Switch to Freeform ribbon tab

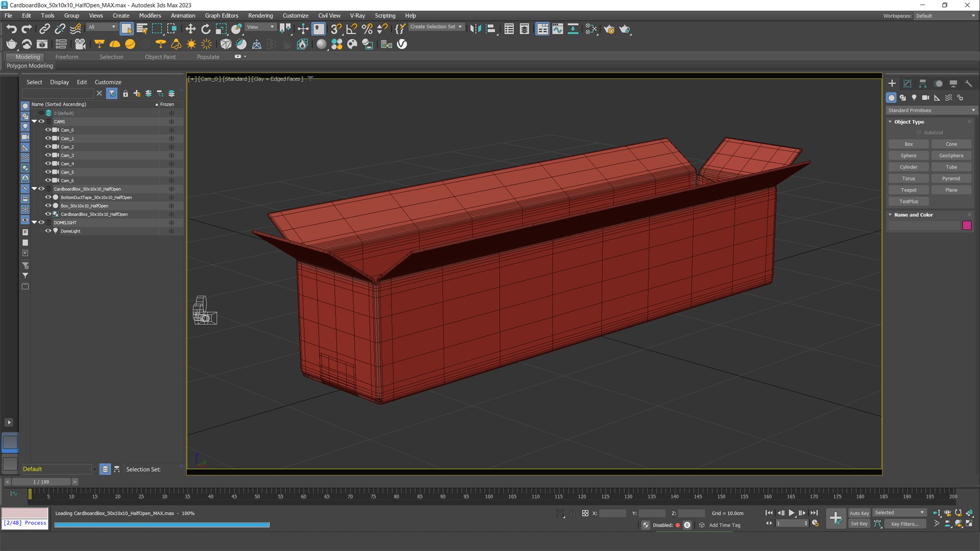click(67, 57)
